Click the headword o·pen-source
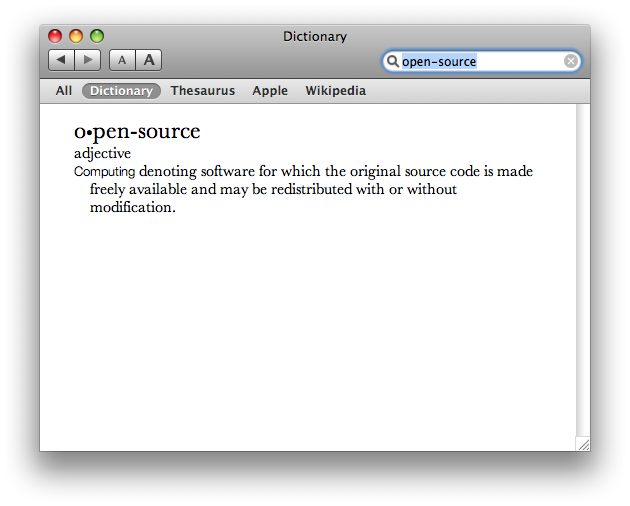 coord(137,132)
